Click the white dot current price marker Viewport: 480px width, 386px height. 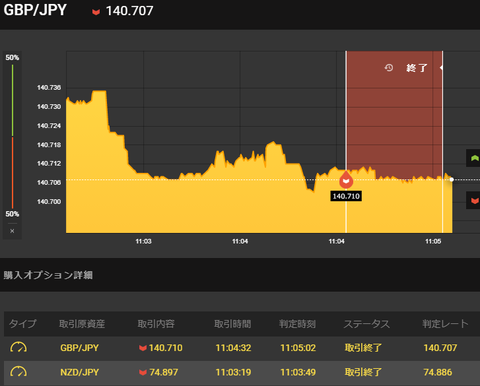pos(452,179)
